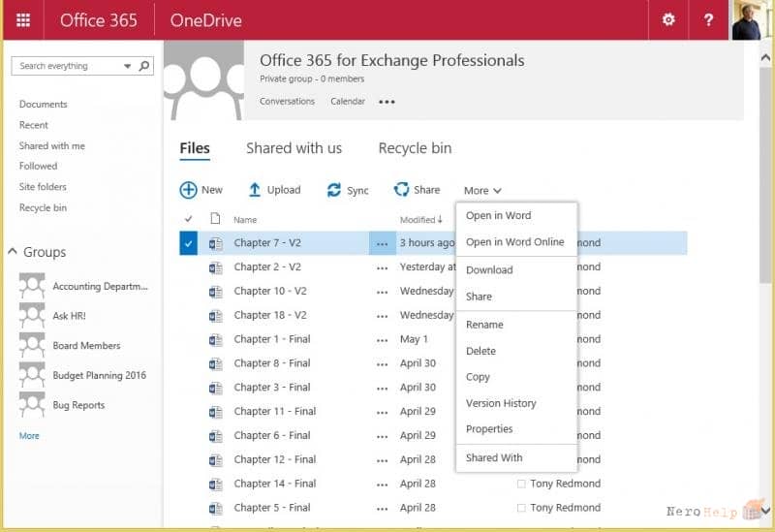
Task: Click the New plus icon
Action: pyautogui.click(x=188, y=190)
